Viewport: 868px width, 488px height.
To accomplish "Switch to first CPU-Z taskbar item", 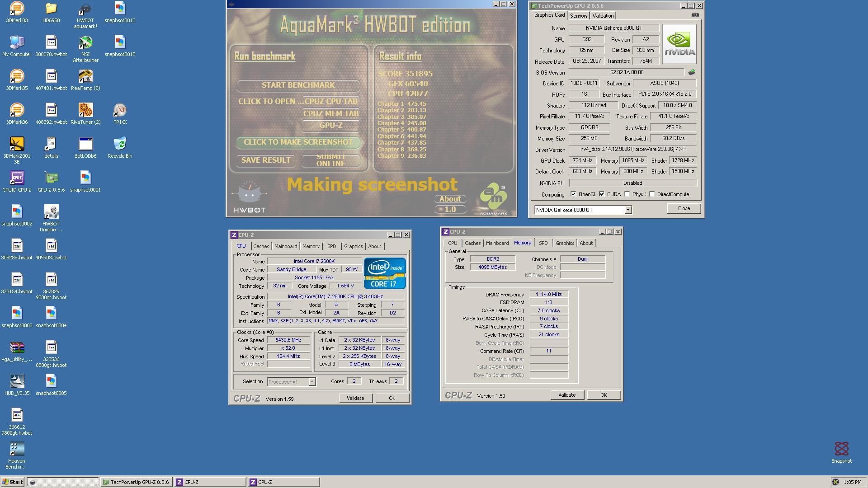I will [209, 482].
